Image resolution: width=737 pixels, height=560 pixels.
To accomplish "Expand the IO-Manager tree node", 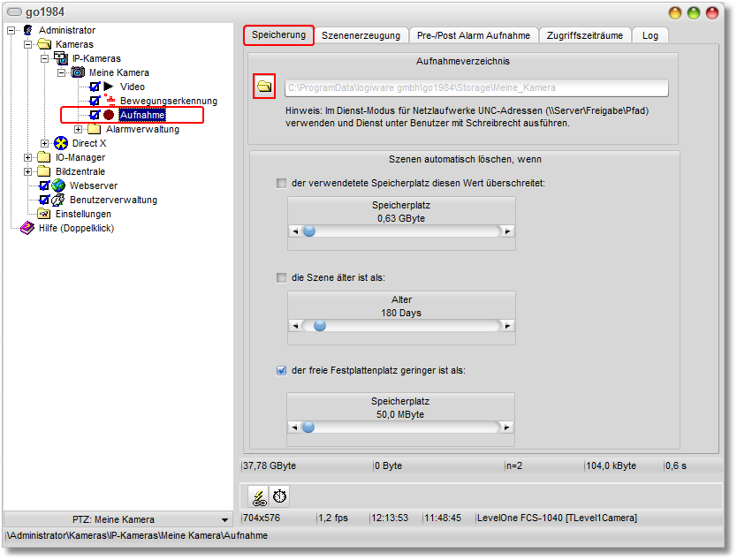I will [29, 157].
